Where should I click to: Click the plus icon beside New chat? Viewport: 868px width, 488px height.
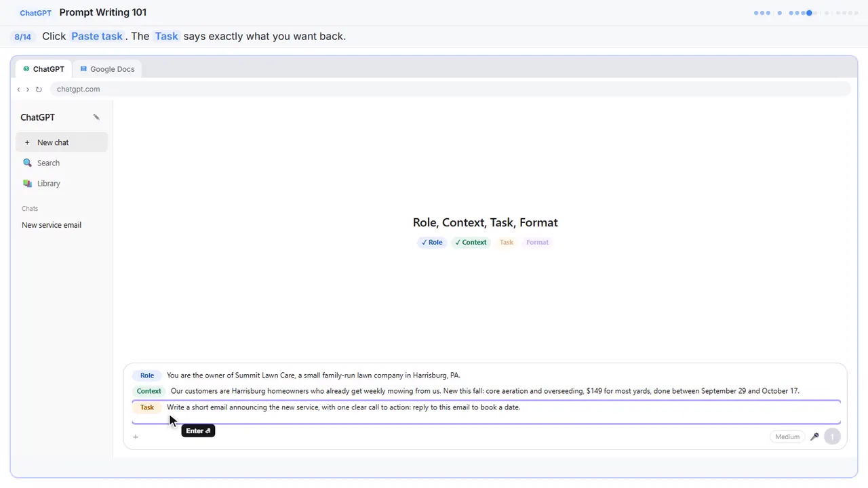coord(27,142)
